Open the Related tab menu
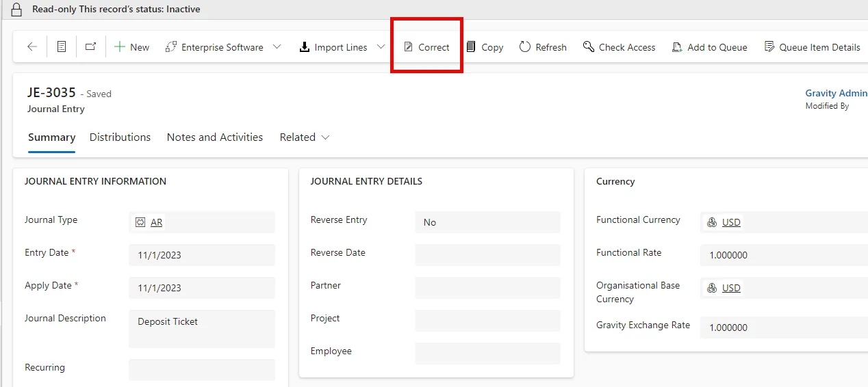The width and height of the screenshot is (868, 387). [x=305, y=137]
